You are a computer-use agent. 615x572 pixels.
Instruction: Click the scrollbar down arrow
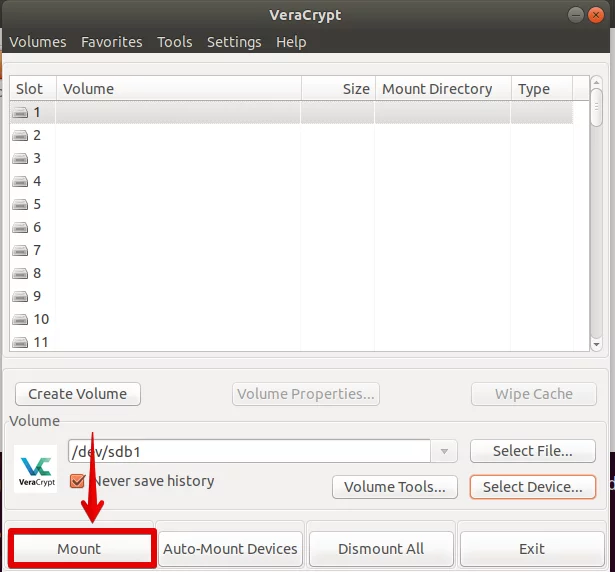pyautogui.click(x=596, y=344)
